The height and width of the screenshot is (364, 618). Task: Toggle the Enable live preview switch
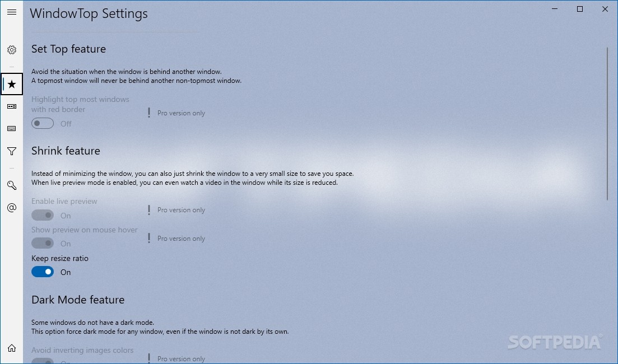pyautogui.click(x=43, y=215)
